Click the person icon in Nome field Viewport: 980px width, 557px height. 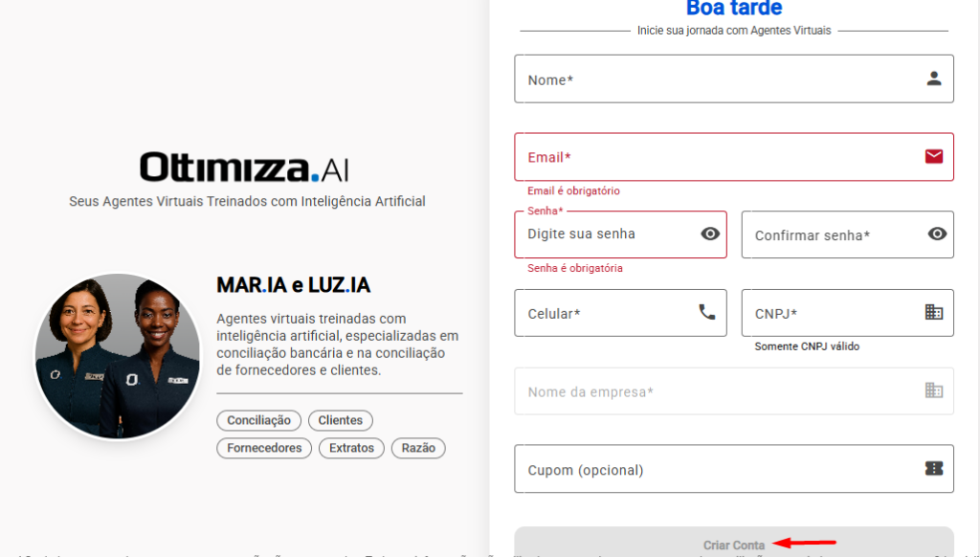[x=934, y=78]
